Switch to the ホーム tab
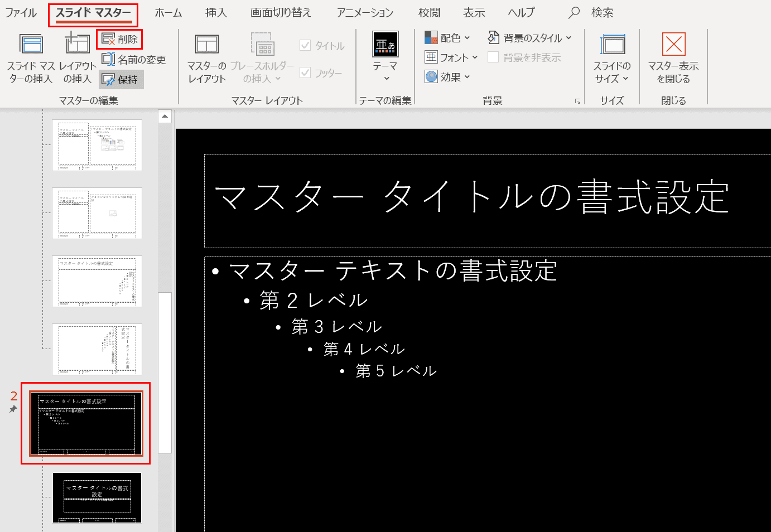771x532 pixels. click(168, 12)
